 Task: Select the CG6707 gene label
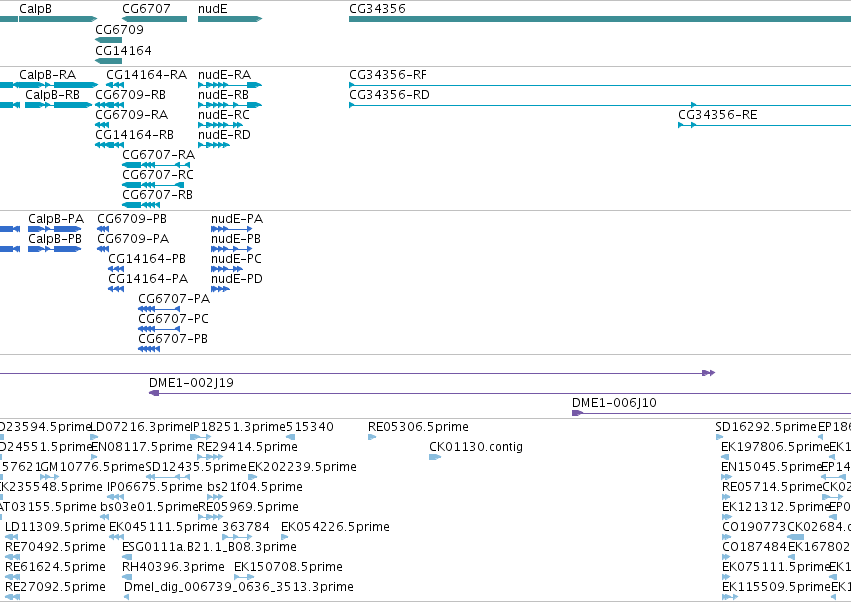tap(147, 9)
